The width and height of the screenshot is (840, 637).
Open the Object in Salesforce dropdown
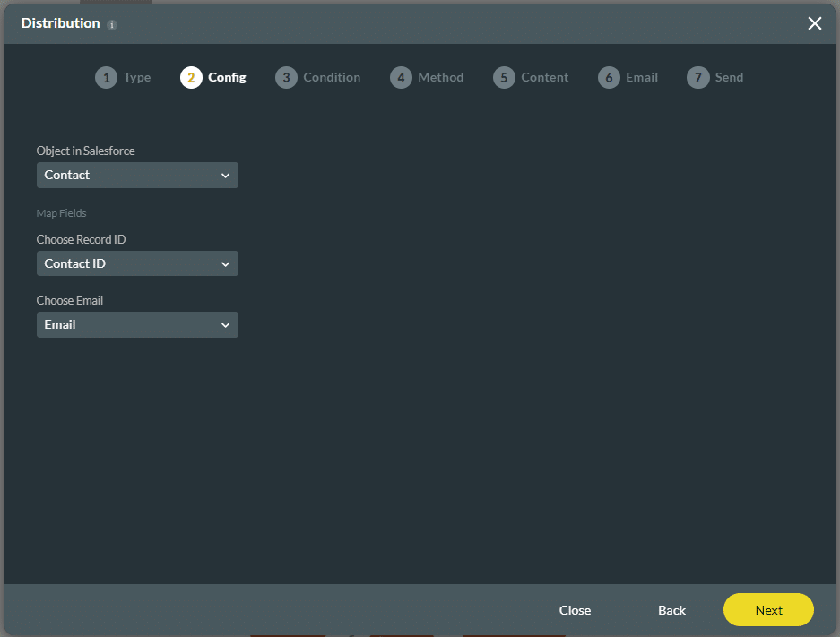[x=137, y=176]
